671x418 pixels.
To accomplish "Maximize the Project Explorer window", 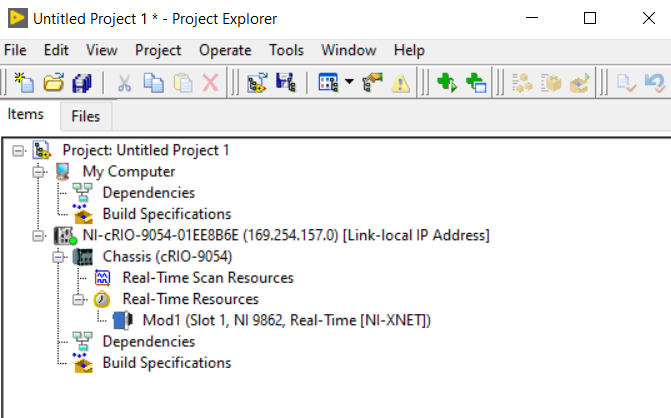I will pos(590,18).
